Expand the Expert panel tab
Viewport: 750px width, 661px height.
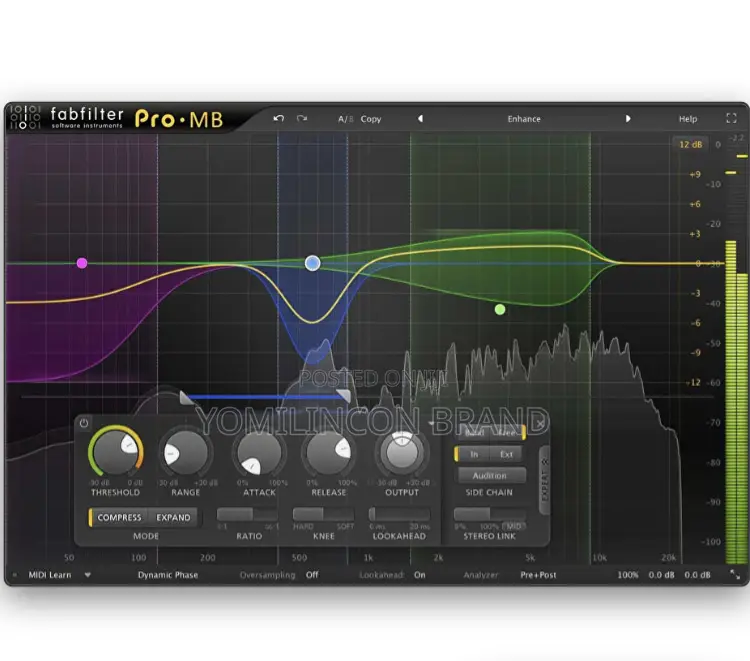(x=544, y=481)
